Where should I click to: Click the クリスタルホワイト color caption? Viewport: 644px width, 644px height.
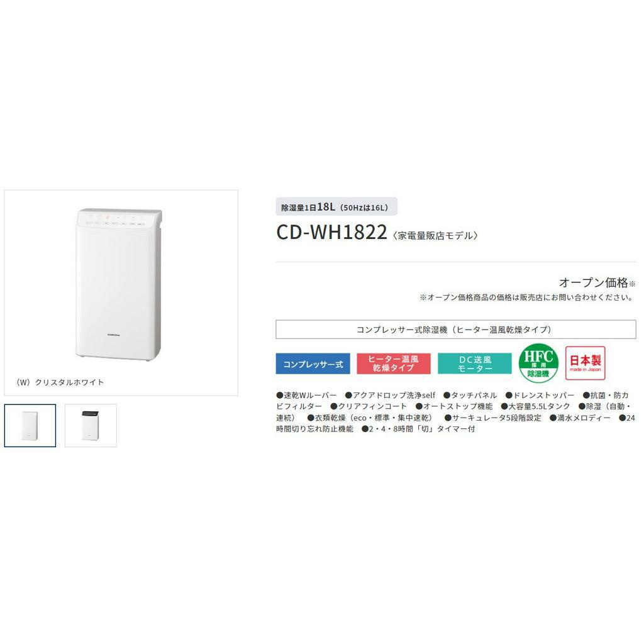point(60,382)
